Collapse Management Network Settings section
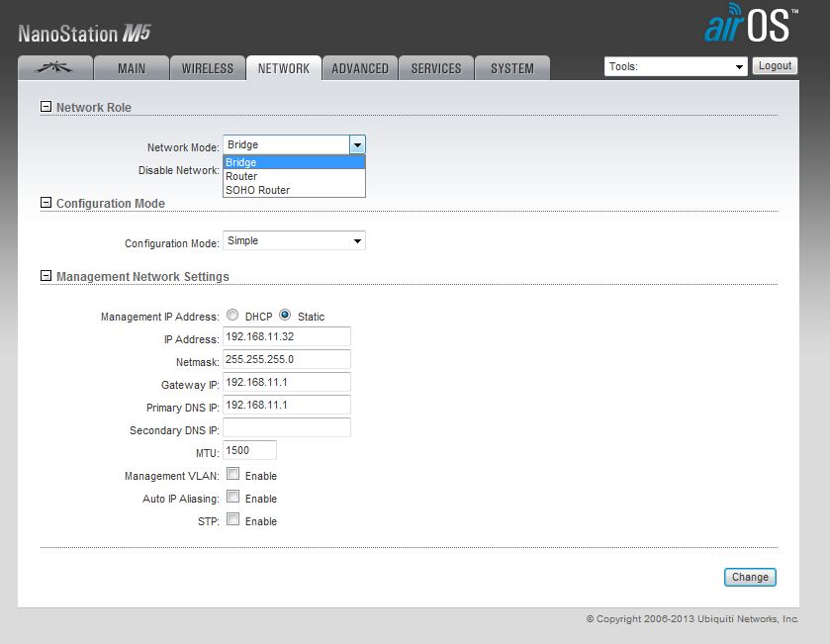This screenshot has height=644, width=830. [46, 276]
